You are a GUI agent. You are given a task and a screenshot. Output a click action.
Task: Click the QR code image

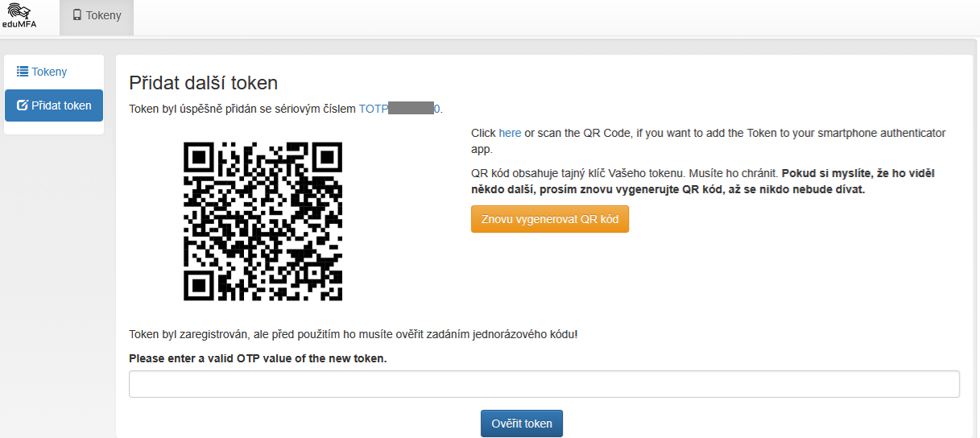263,221
